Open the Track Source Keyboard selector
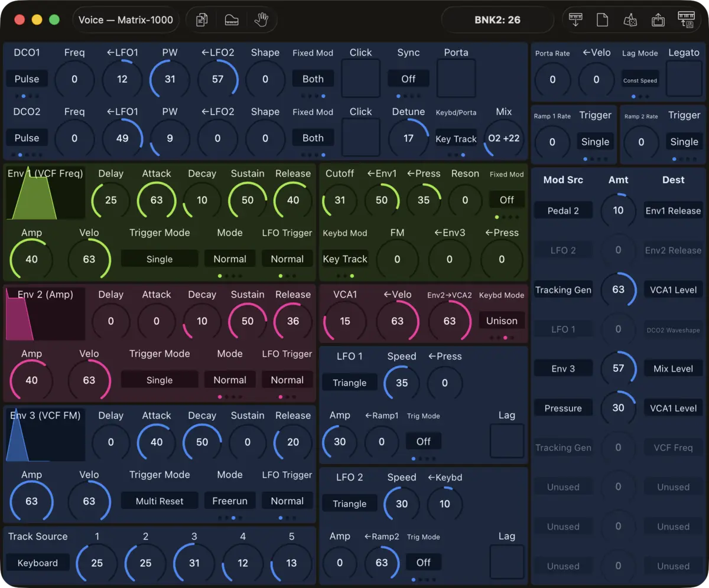Image resolution: width=709 pixels, height=588 pixels. pyautogui.click(x=38, y=563)
